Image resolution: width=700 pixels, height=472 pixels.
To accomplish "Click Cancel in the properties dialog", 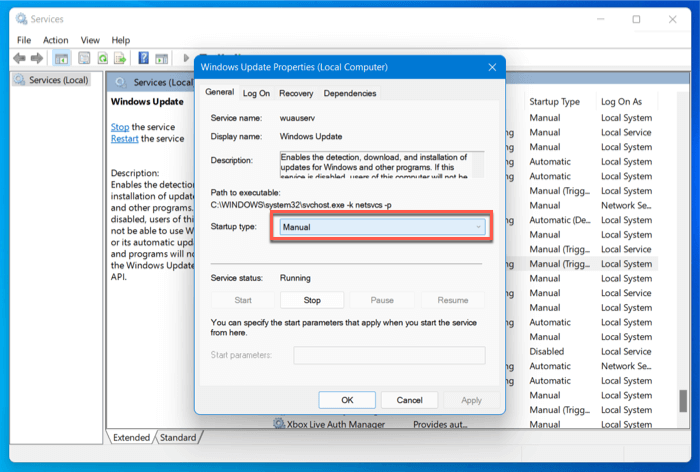I will 409,400.
